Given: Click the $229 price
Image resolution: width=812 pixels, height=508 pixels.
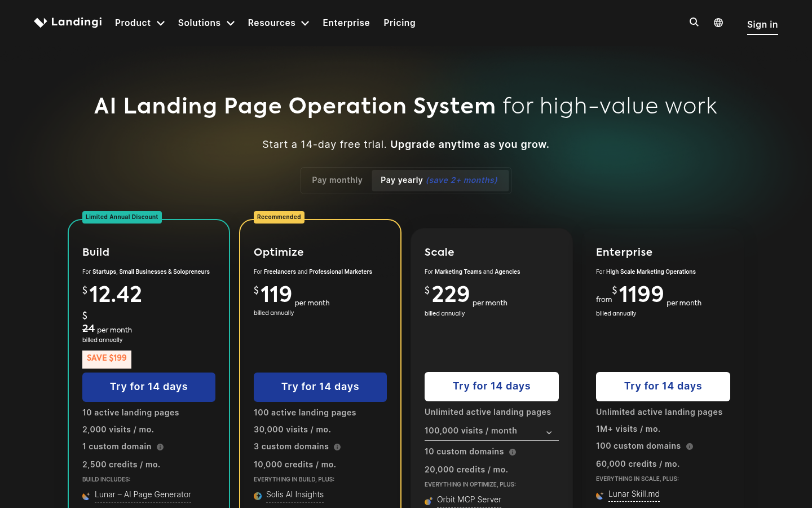Looking at the screenshot, I should point(447,294).
